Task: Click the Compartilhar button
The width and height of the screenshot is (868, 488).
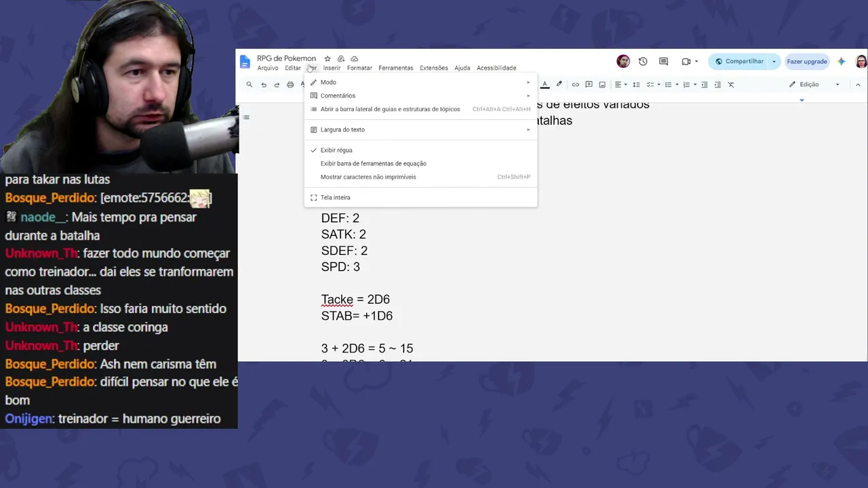Action: click(738, 62)
